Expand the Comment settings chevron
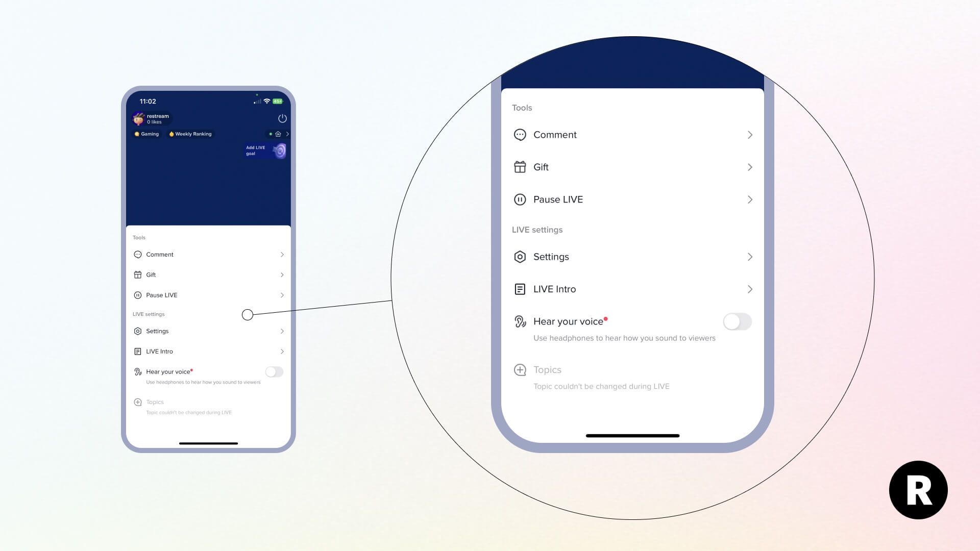This screenshot has width=980, height=551. pyautogui.click(x=749, y=135)
